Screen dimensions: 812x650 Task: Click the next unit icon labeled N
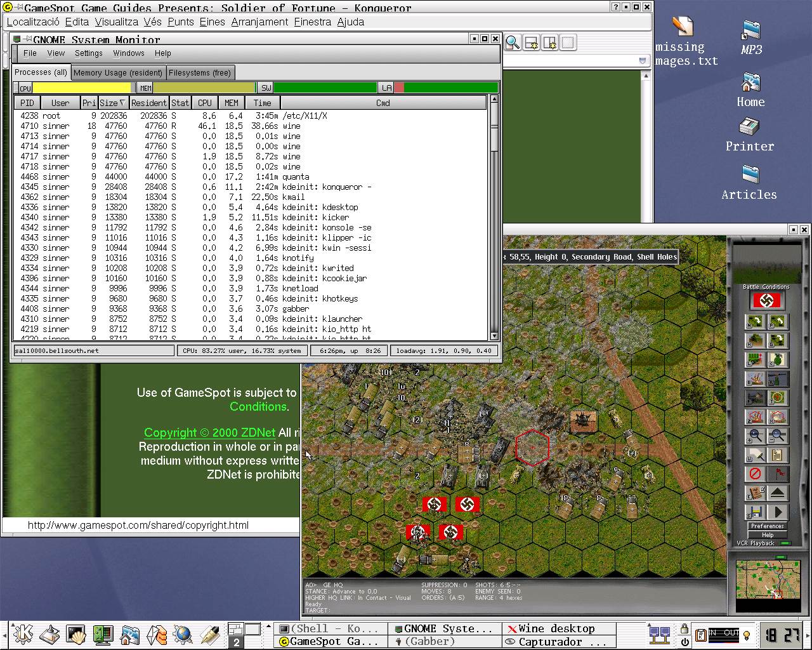click(x=755, y=322)
